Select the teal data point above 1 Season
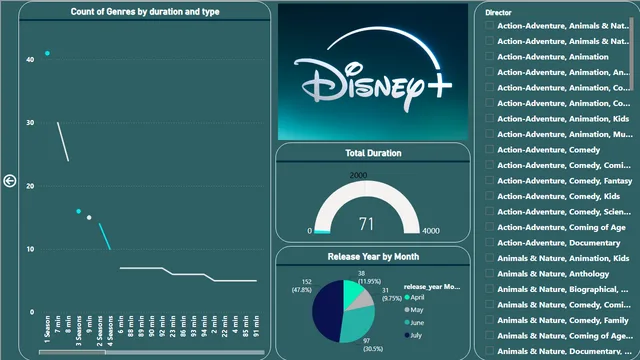The image size is (640, 360). 47,53
